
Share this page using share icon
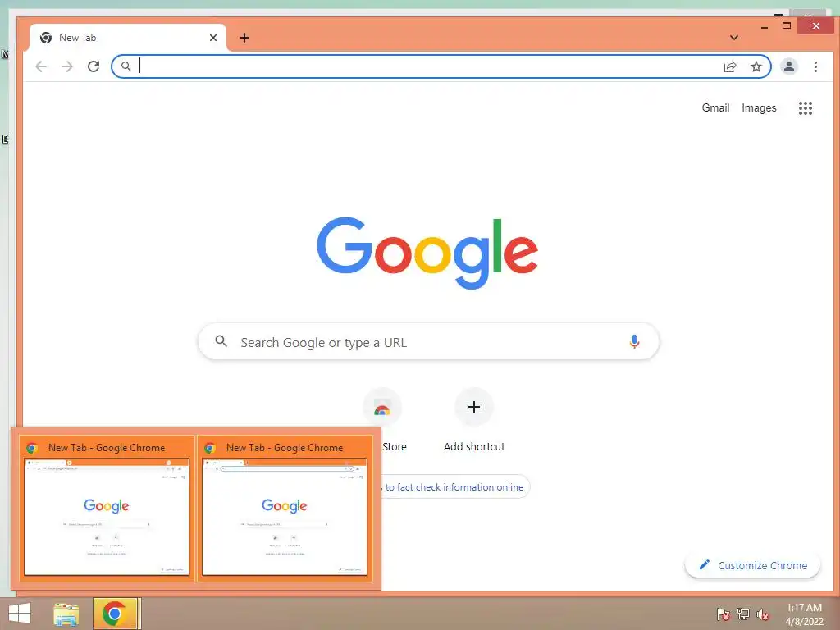729,66
